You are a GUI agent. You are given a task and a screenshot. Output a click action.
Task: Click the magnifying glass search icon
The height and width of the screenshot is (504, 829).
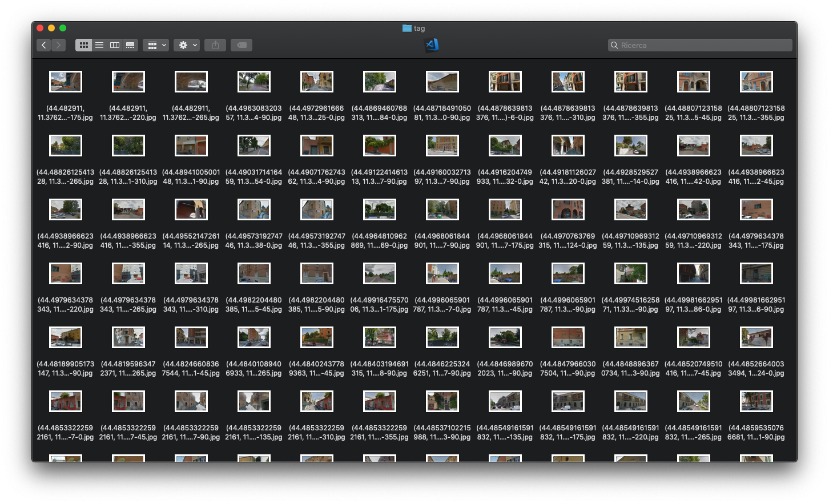614,45
